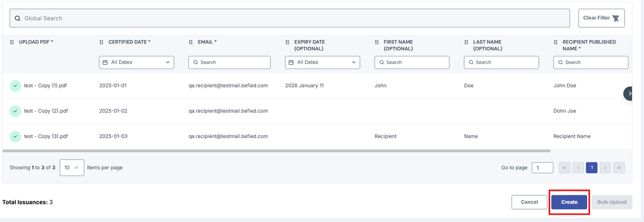The width and height of the screenshot is (644, 222).
Task: Click the horizontal table scrollbar
Action: 277,151
